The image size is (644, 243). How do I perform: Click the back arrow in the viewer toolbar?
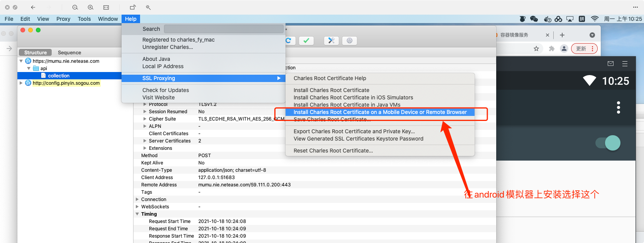(33, 7)
